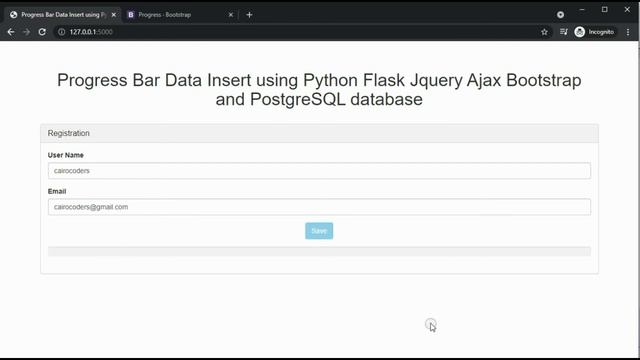Switch to the Progress - Bootstrap tab

pos(180,15)
